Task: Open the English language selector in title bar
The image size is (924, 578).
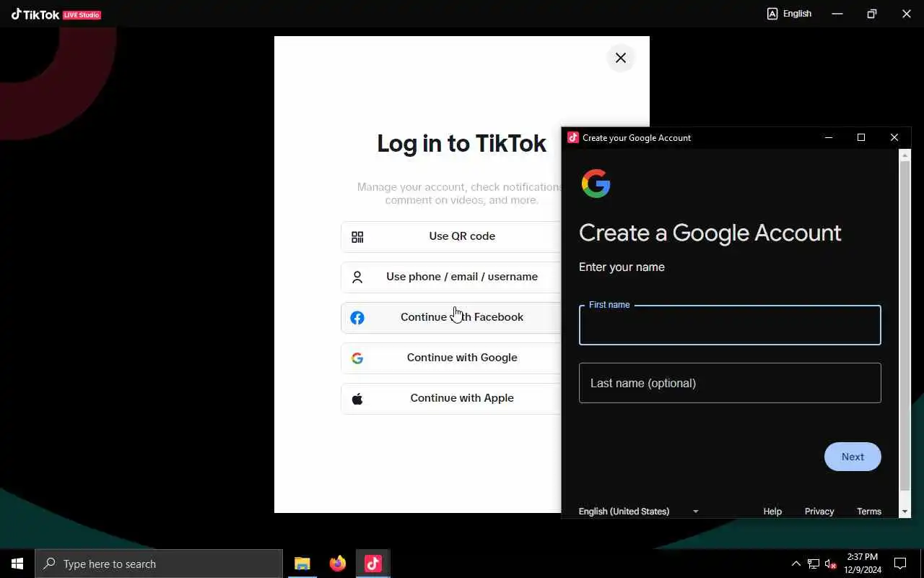Action: pyautogui.click(x=789, y=14)
